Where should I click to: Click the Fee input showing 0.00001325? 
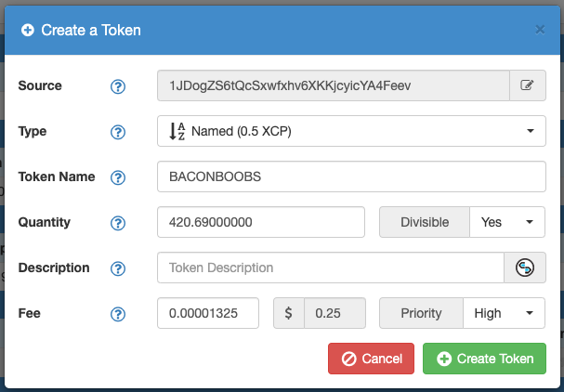[208, 313]
